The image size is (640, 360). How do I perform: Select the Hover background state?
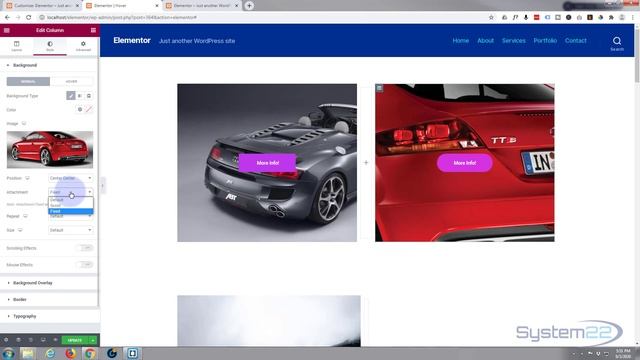(71, 82)
